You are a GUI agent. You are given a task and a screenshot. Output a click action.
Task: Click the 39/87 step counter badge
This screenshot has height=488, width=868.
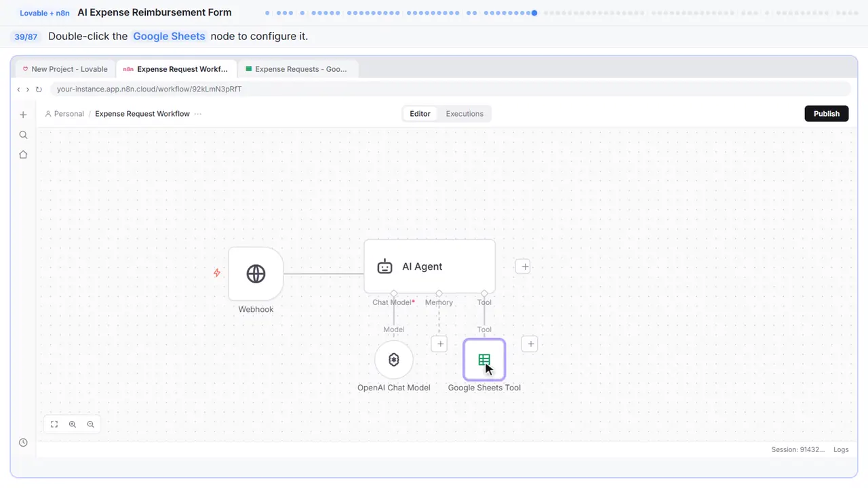pyautogui.click(x=26, y=37)
